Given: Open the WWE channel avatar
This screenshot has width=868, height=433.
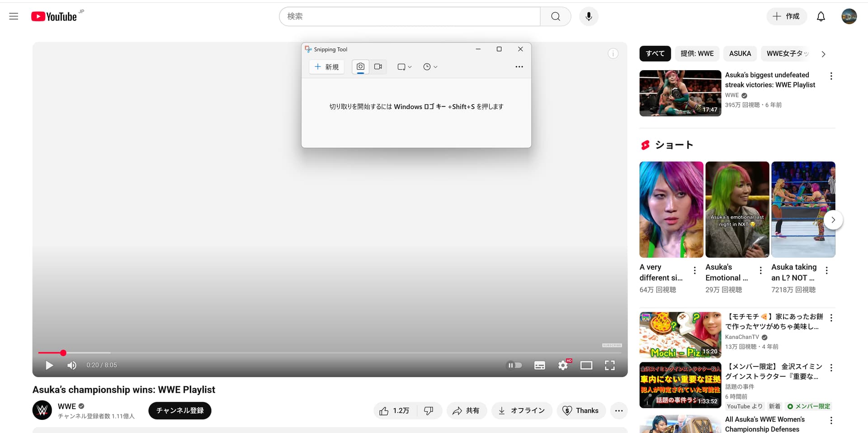Looking at the screenshot, I should coord(42,410).
